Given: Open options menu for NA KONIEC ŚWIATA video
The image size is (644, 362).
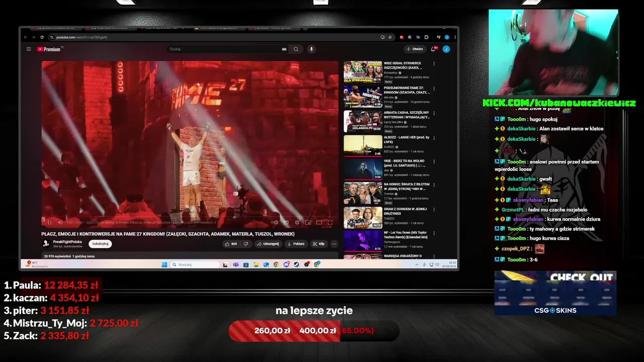Looking at the screenshot, I should pyautogui.click(x=434, y=186).
